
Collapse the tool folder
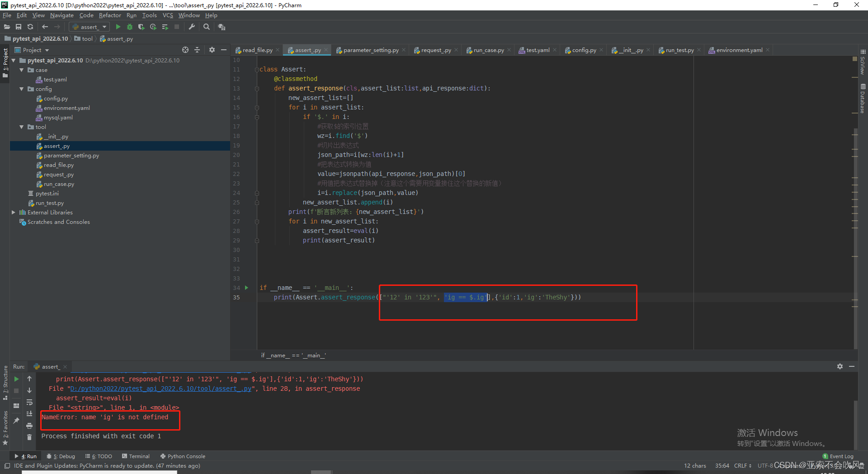coord(21,127)
